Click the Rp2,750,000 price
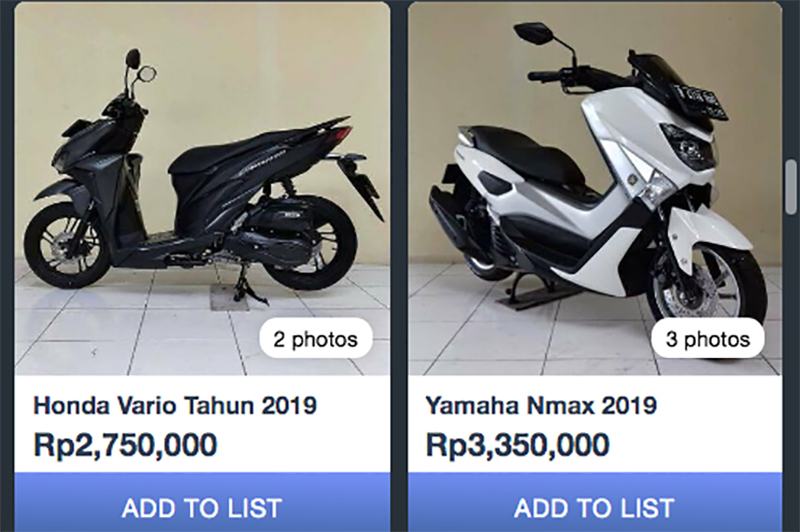The width and height of the screenshot is (800, 532). click(x=126, y=445)
